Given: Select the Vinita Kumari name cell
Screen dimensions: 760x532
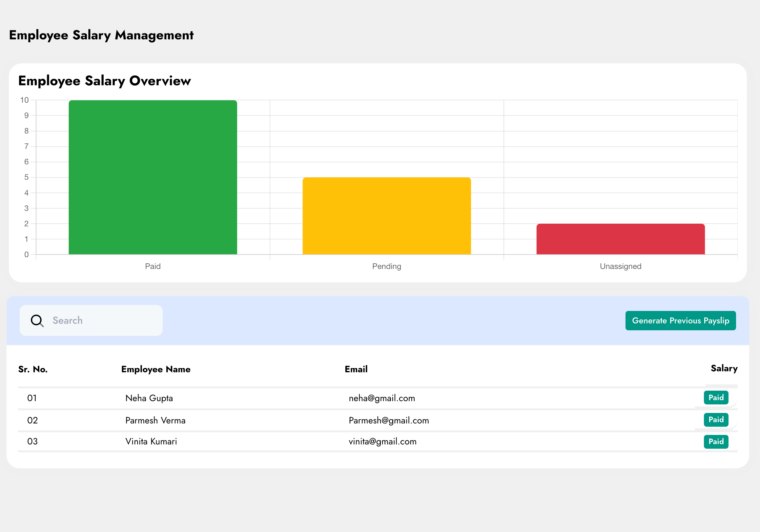Looking at the screenshot, I should 151,441.
